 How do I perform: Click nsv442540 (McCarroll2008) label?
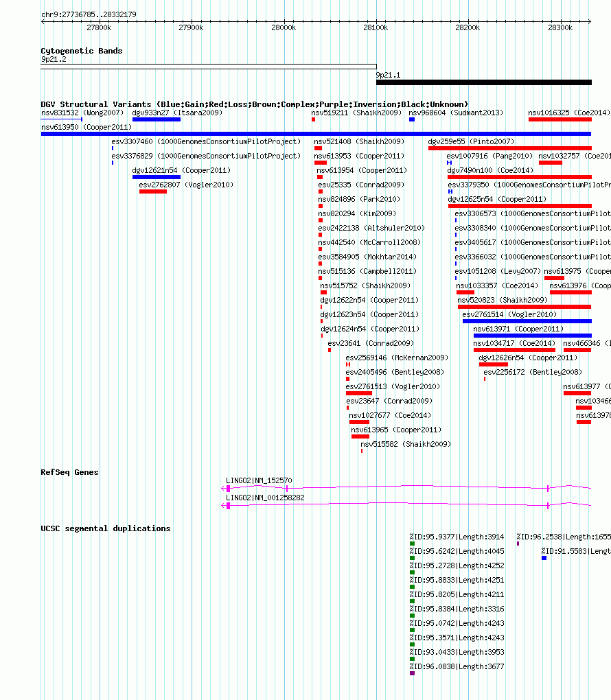(x=369, y=242)
